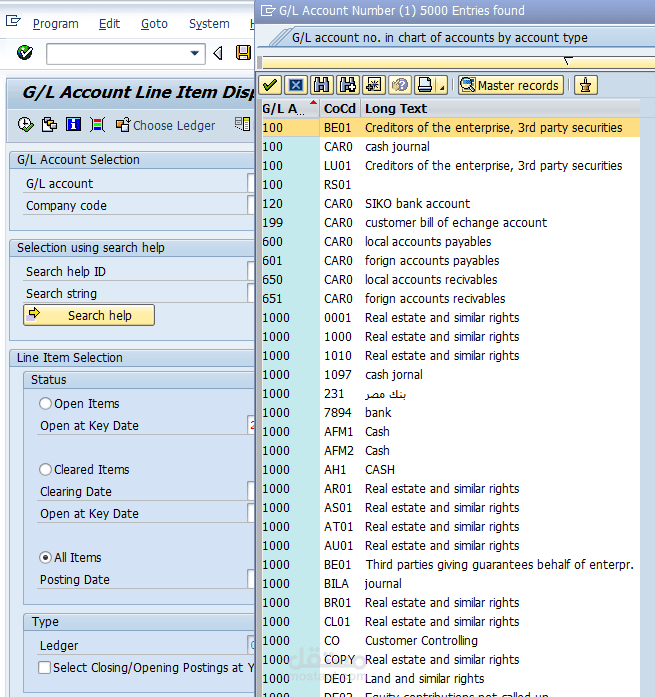Click the Print icon in popup toolbar
The width and height of the screenshot is (655, 697).
[425, 85]
